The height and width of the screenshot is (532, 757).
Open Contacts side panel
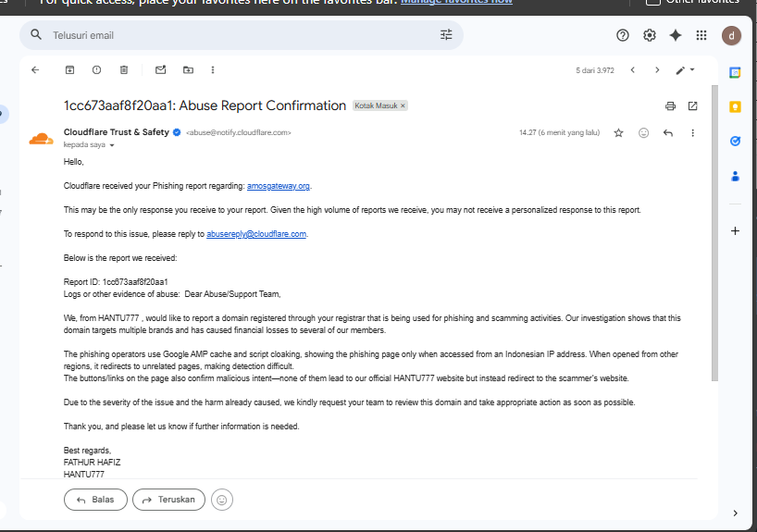click(735, 176)
